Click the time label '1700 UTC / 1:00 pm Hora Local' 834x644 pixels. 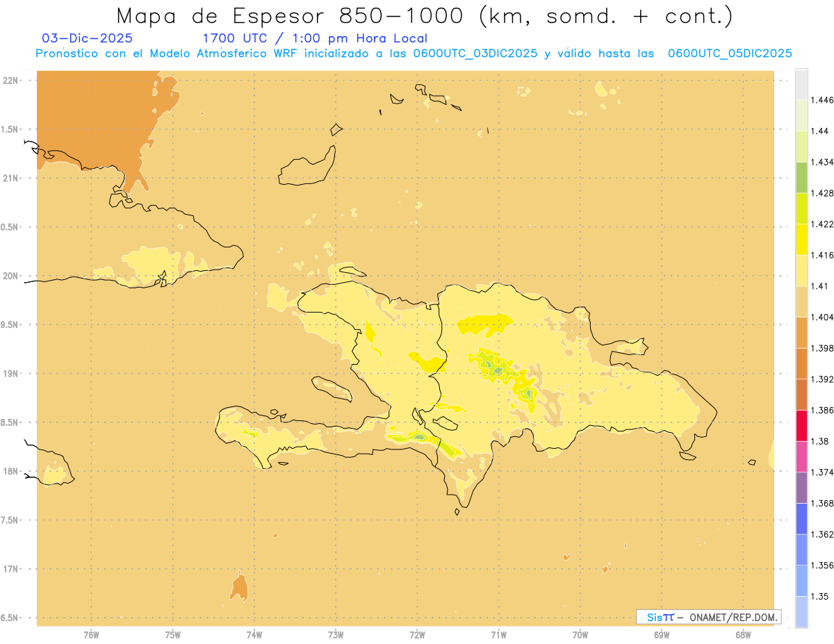coord(315,39)
